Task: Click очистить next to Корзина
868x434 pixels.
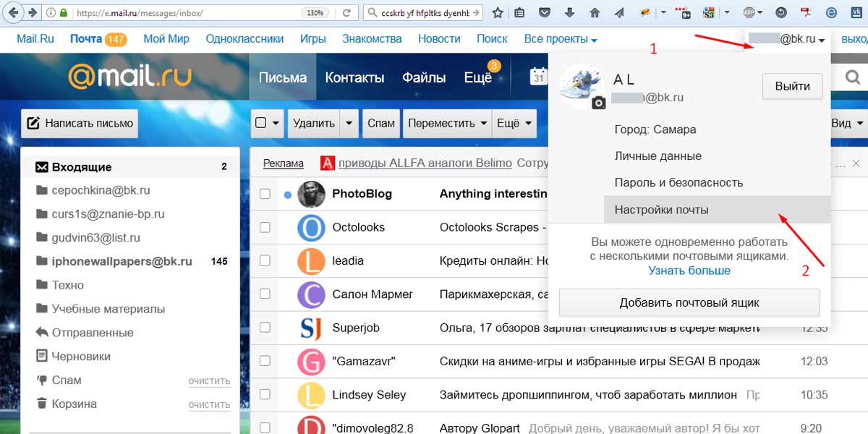Action: click(209, 405)
